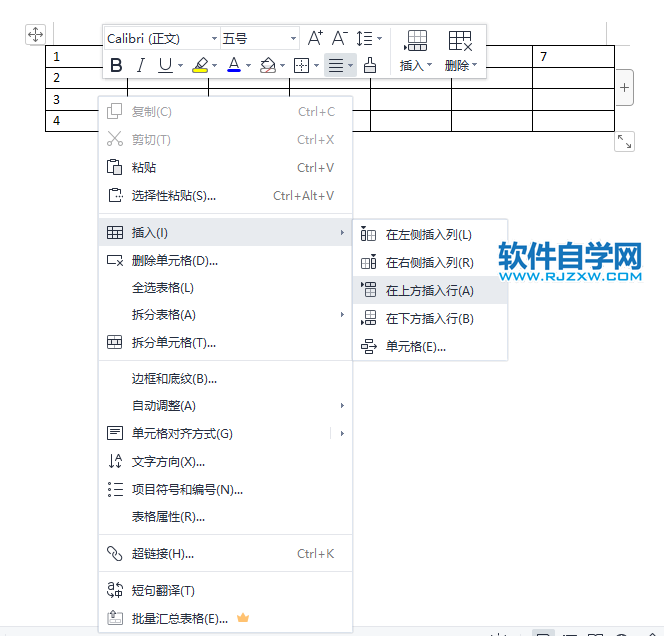This screenshot has height=636, width=664.
Task: Select 在下方插入行(B) in submenu
Action: click(x=430, y=318)
